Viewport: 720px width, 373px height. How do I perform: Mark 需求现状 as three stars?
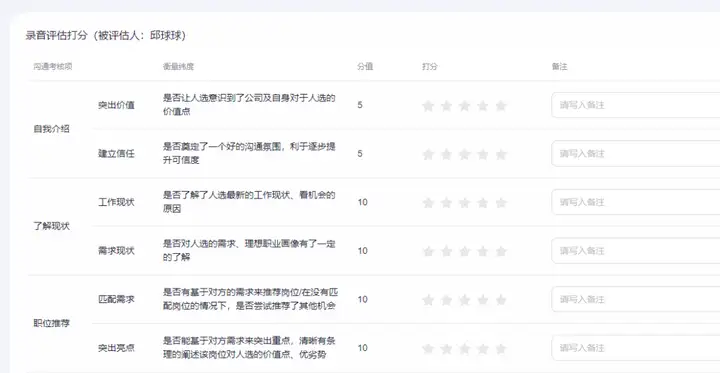point(464,251)
